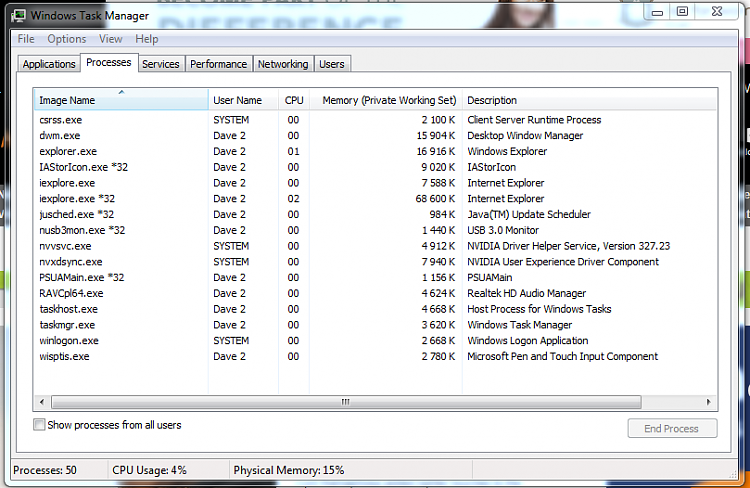Select iexplore.exe *32 process
This screenshot has width=750, height=488.
pos(375,199)
